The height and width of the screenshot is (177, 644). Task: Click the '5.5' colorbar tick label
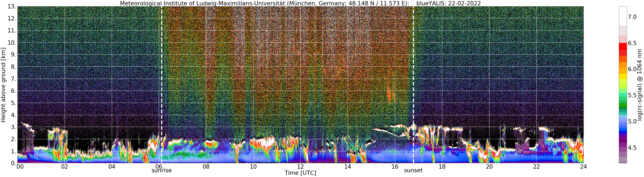632,95
